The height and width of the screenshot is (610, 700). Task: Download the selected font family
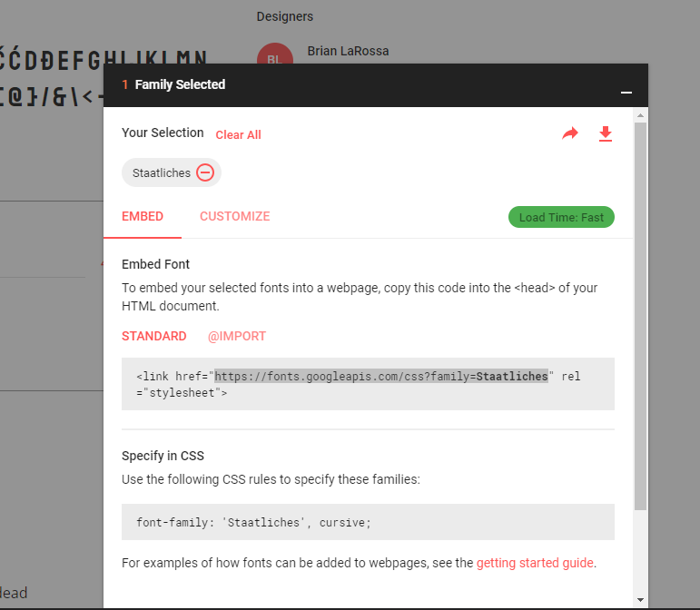(x=606, y=133)
